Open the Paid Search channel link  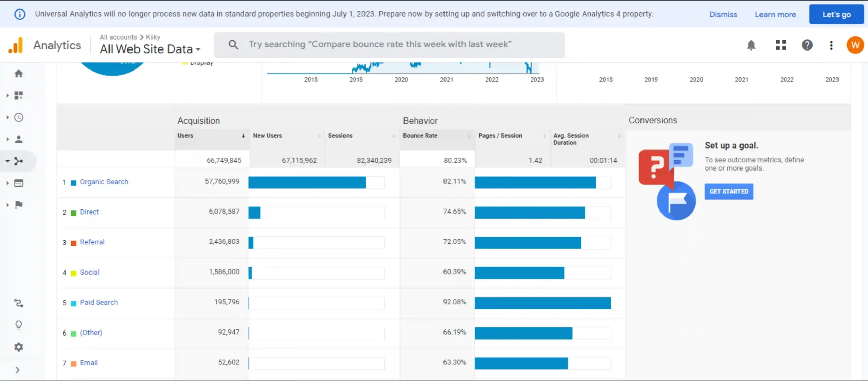[x=99, y=302]
